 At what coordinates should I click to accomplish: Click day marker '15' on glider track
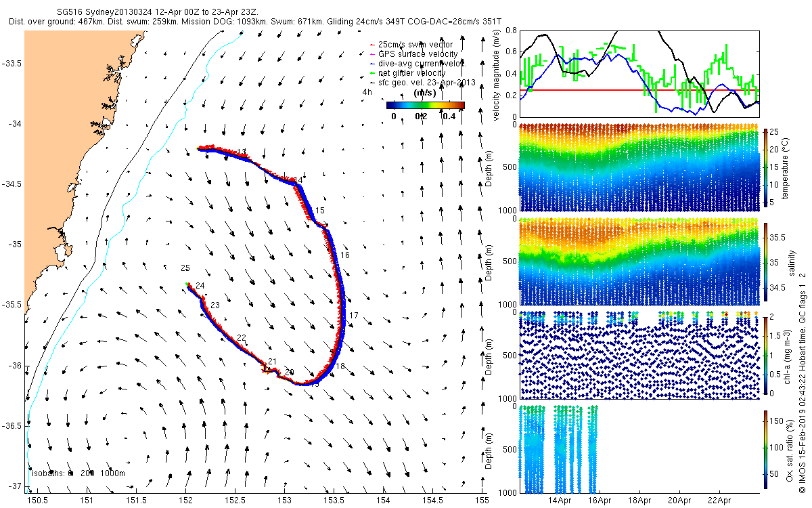coord(320,211)
